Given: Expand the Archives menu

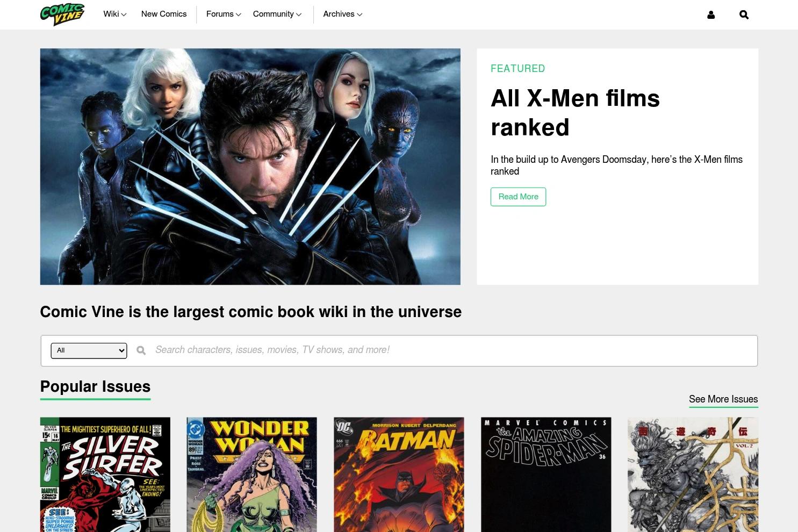Looking at the screenshot, I should (343, 14).
